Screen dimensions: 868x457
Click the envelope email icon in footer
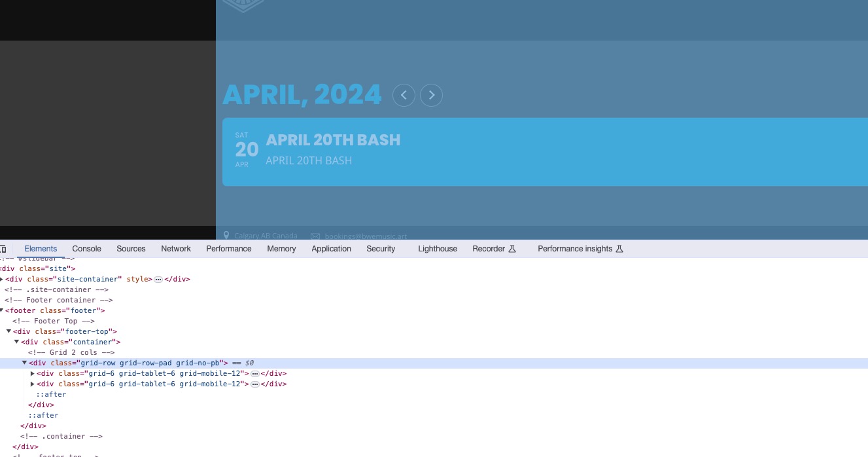[x=315, y=236]
